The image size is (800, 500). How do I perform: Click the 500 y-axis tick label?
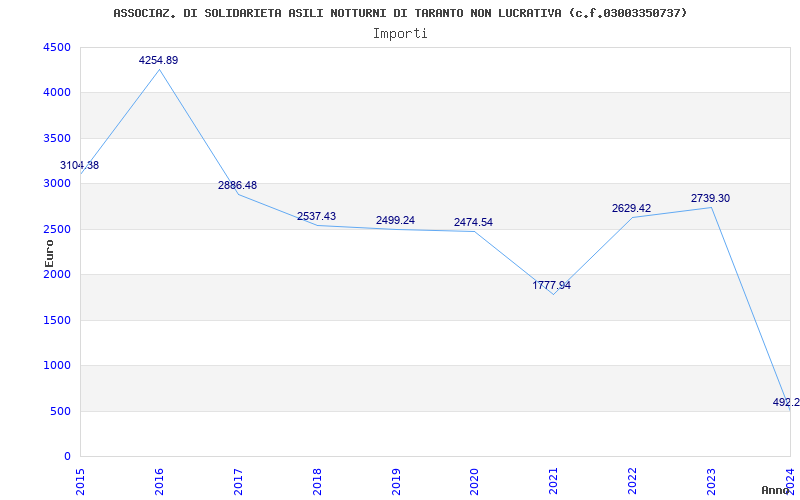(61, 411)
